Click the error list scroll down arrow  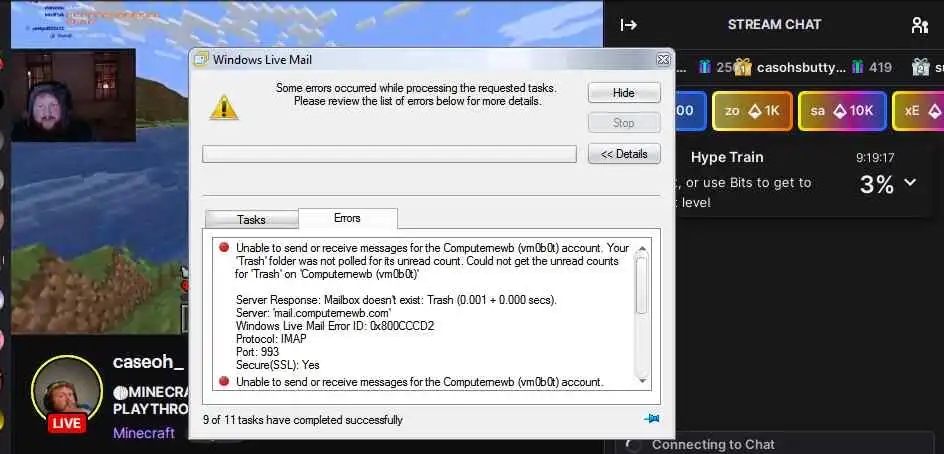pos(642,381)
